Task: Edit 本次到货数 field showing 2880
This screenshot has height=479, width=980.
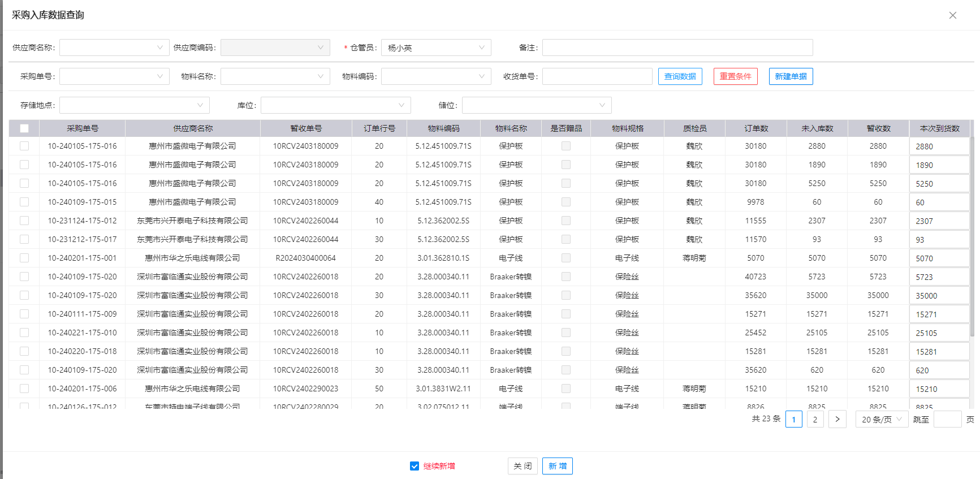Action: (x=940, y=146)
